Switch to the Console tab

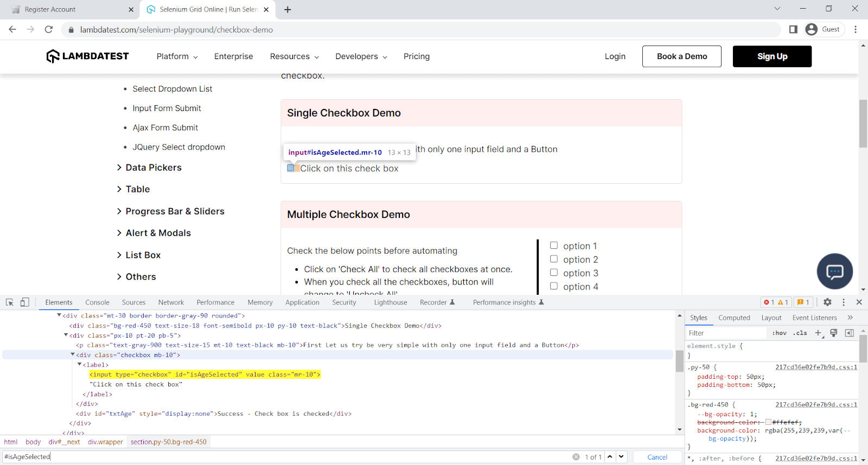(97, 302)
